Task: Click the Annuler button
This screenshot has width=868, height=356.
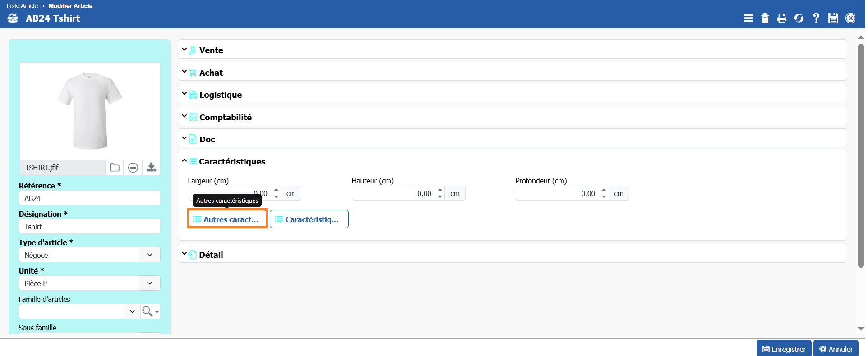Action: [x=836, y=349]
